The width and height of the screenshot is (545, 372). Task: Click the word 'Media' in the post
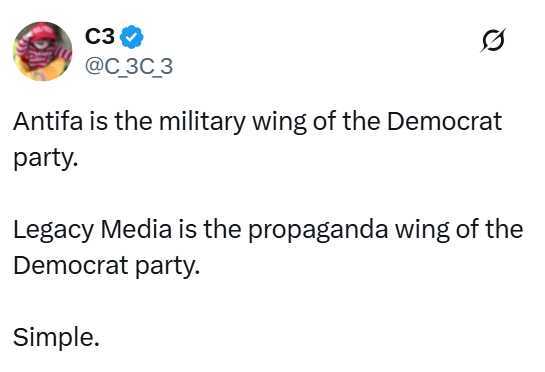(136, 229)
